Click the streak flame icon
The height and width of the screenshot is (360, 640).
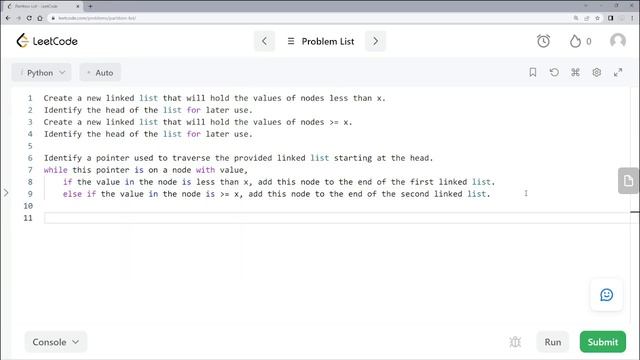click(575, 41)
